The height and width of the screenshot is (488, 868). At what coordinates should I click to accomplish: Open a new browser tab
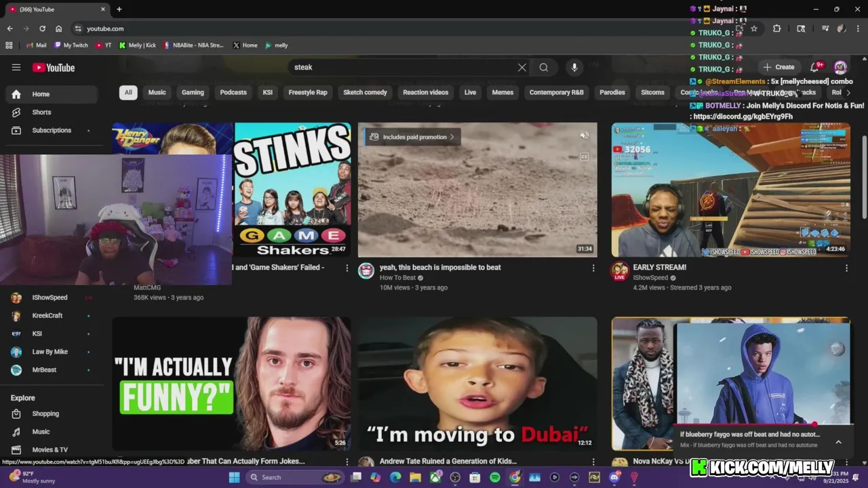click(119, 9)
